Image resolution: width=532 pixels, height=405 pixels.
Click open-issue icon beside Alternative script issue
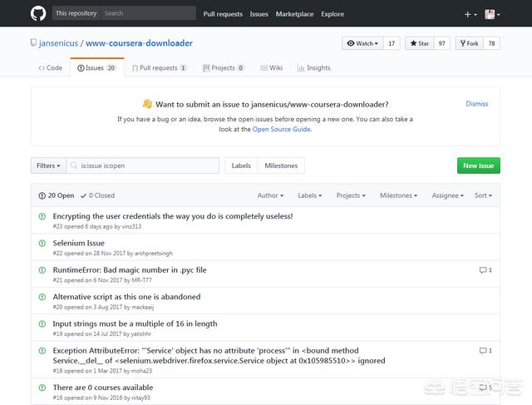(x=42, y=297)
